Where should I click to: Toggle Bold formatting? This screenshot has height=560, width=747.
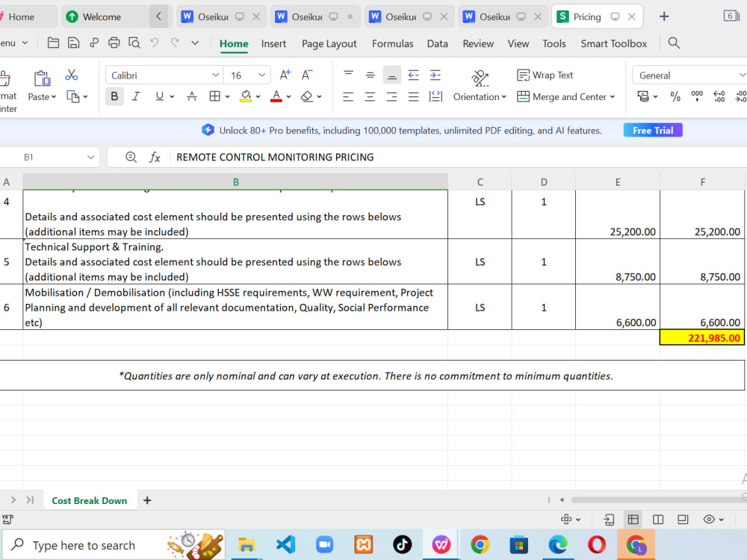(114, 96)
